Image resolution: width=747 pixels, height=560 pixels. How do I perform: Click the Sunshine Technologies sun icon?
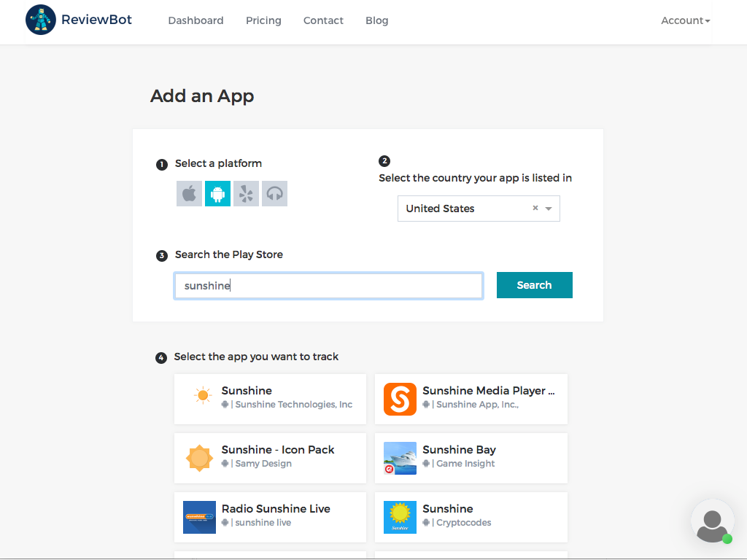[203, 395]
